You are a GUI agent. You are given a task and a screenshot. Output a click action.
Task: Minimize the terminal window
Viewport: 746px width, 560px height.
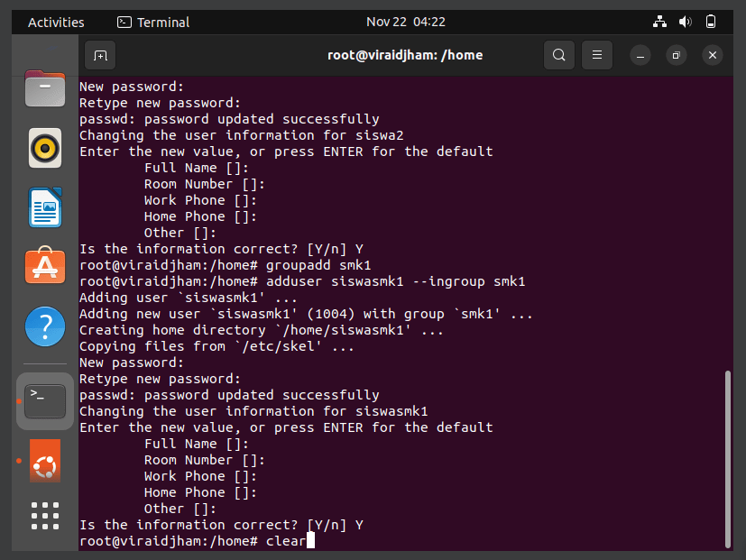click(x=640, y=56)
